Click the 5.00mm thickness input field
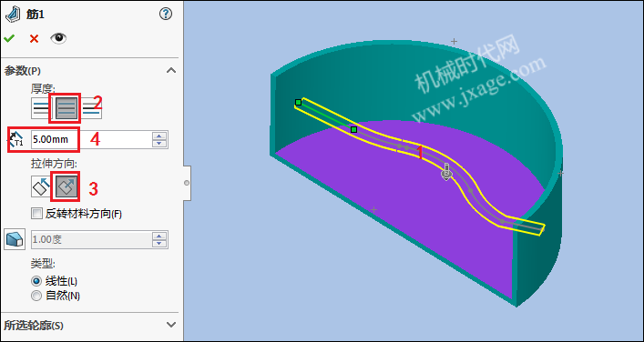 tap(92, 140)
